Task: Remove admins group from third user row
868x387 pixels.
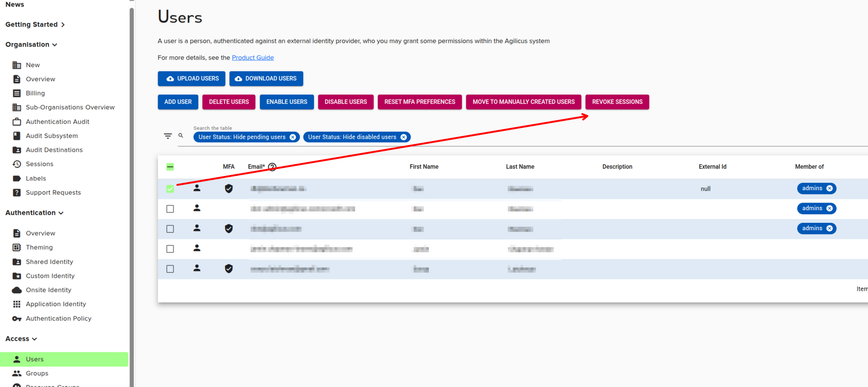Action: click(829, 228)
